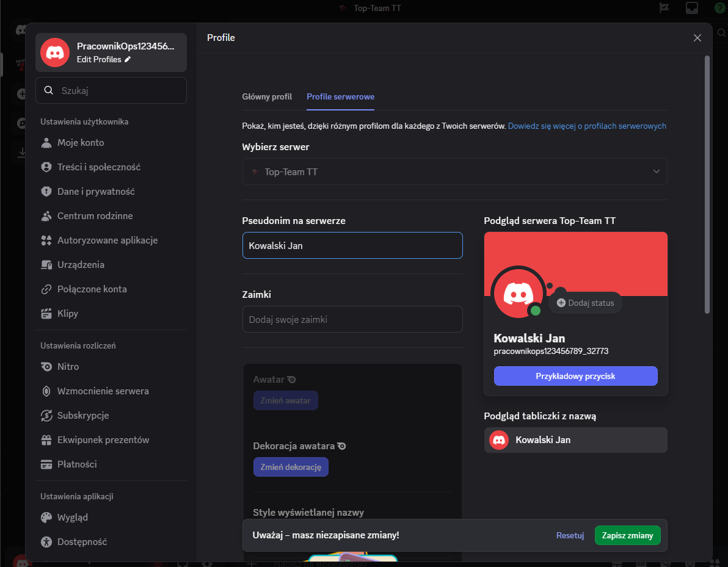728x567 pixels.
Task: Click the Urządzenia devices icon
Action: [x=46, y=264]
